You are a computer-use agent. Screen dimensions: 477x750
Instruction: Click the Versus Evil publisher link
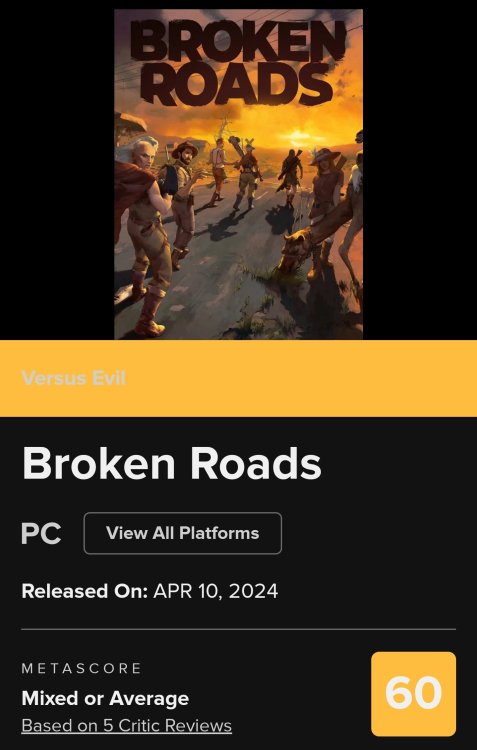point(74,378)
